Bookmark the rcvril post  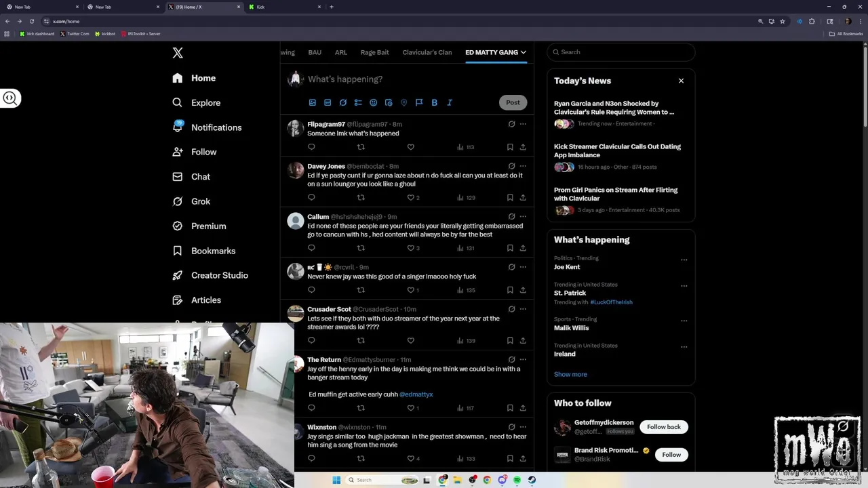pyautogui.click(x=510, y=290)
